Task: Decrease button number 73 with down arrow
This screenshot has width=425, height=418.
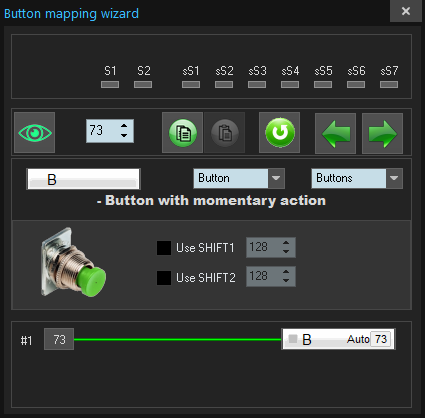Action: click(124, 136)
